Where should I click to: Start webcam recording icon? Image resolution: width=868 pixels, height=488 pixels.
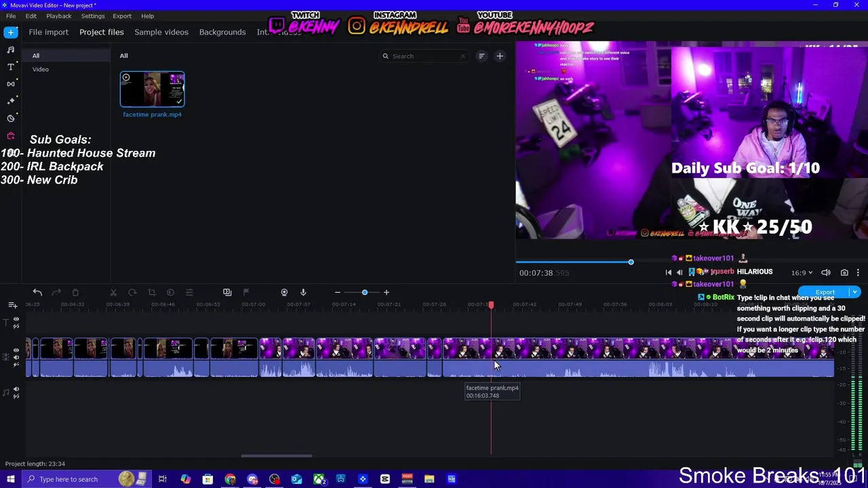click(284, 292)
